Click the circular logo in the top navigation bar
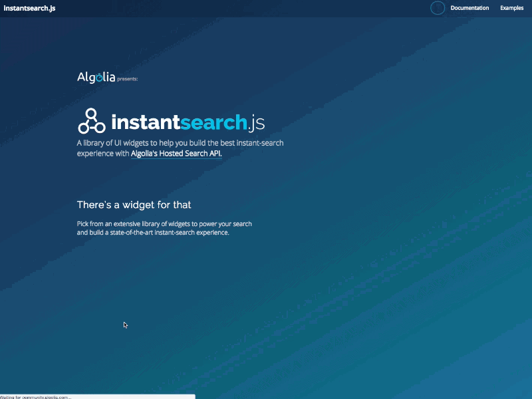The height and width of the screenshot is (399, 532). click(437, 7)
